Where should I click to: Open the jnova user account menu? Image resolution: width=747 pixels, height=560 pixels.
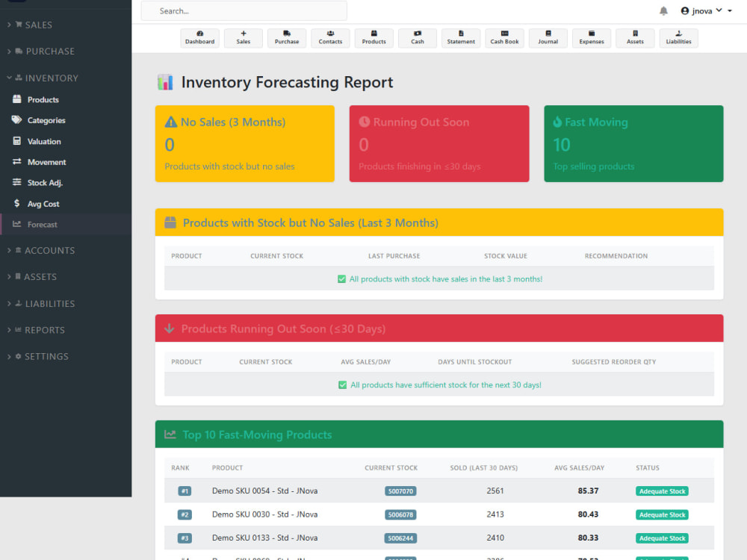[706, 10]
